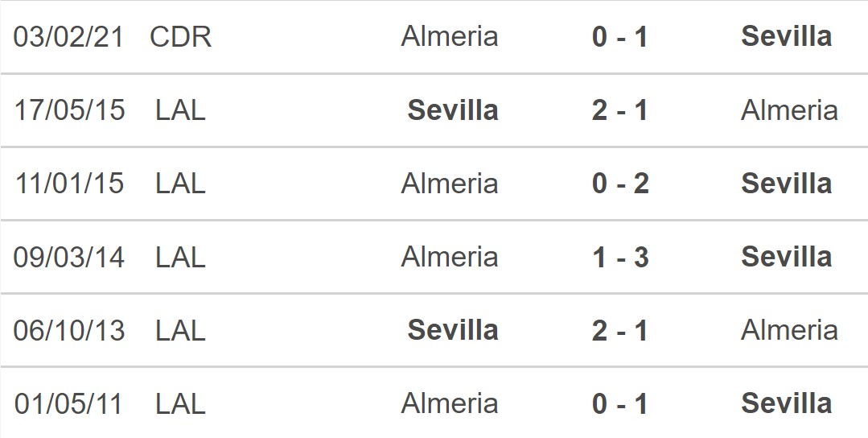Click the 09/03/14 match date

[x=69, y=258]
